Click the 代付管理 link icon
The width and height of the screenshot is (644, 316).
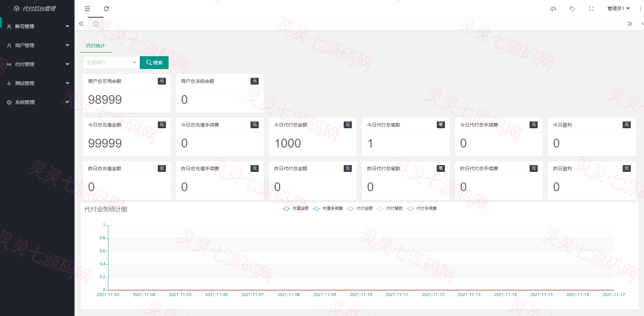[9, 64]
